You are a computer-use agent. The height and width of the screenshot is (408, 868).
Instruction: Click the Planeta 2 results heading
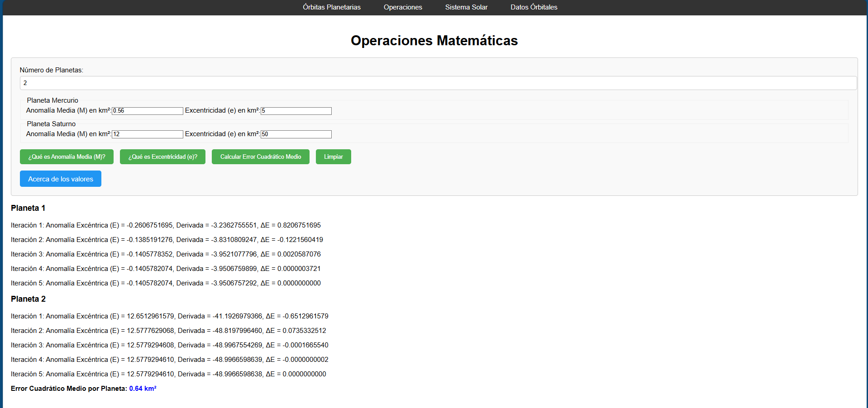[x=28, y=299]
